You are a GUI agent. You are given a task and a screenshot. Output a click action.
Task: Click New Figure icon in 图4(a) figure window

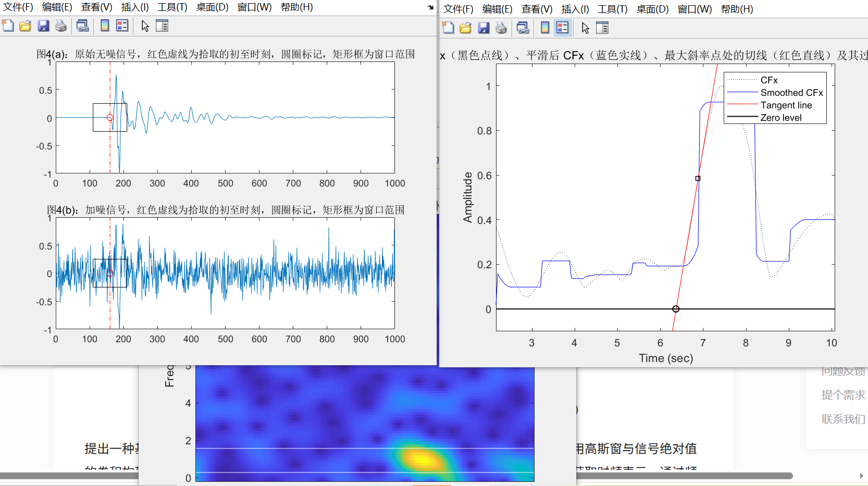(x=8, y=26)
